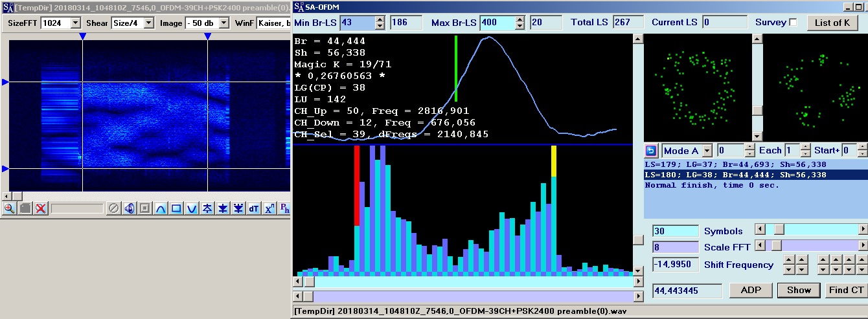Open the Shear Size/4 dropdown
The image size is (868, 319).
tap(149, 23)
